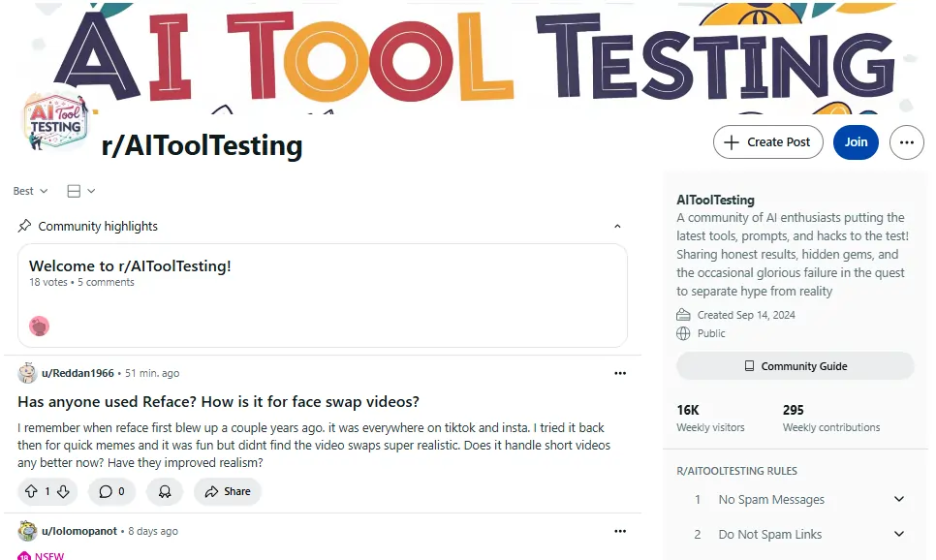Join the AIToolTesting community
This screenshot has height=560, width=936.
pyautogui.click(x=856, y=142)
